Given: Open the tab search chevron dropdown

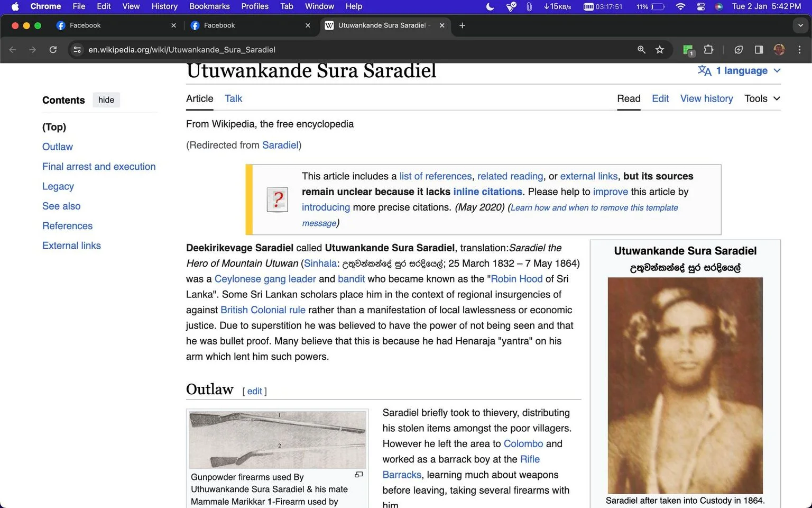Looking at the screenshot, I should point(800,25).
